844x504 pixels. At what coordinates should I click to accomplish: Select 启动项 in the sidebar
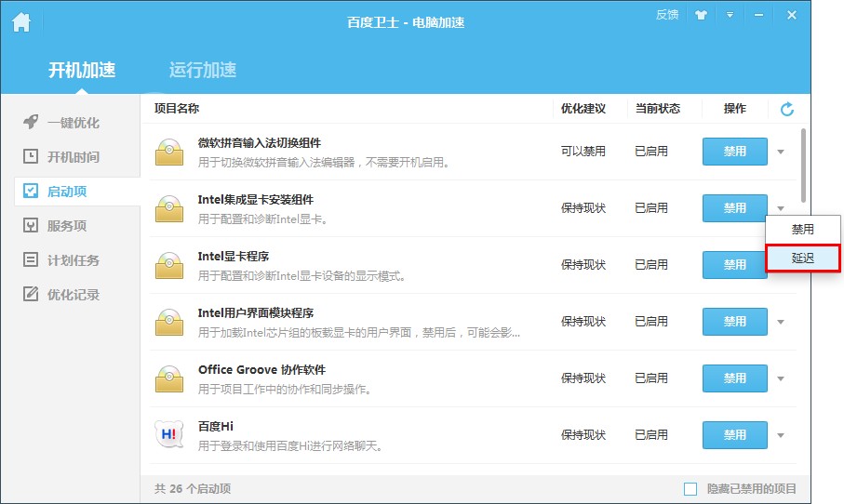tap(77, 192)
